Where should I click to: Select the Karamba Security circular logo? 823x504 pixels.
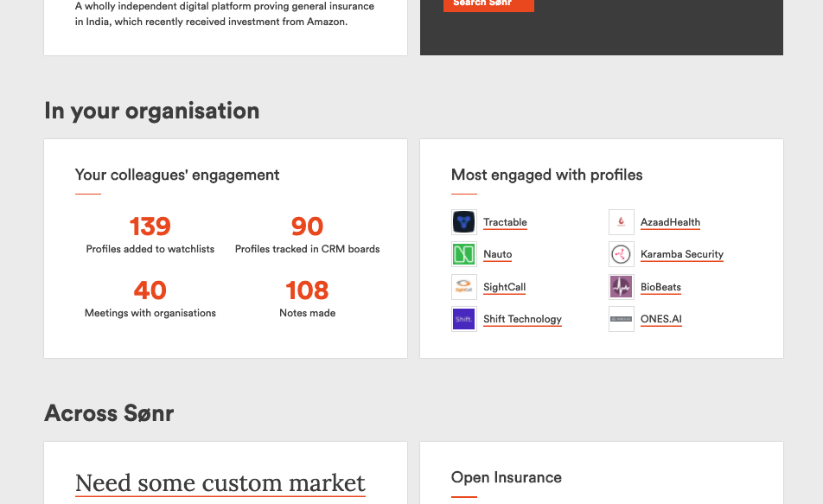click(622, 255)
